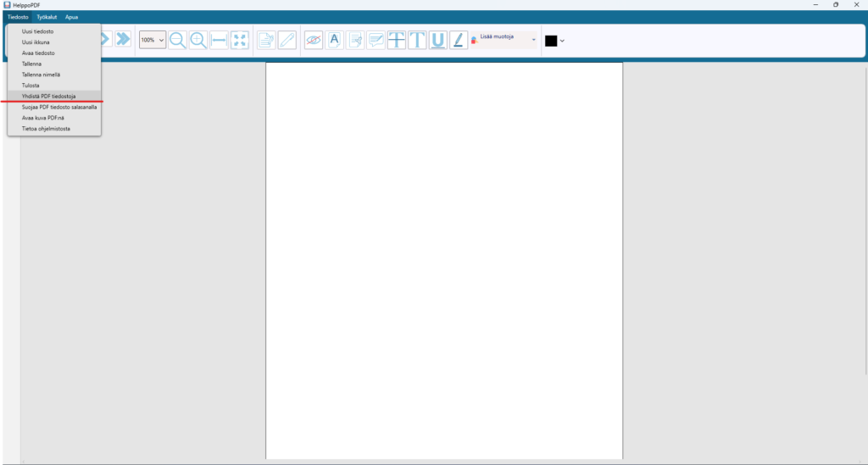Minimize the HelppoPDF window
The image size is (868, 465).
pyautogui.click(x=815, y=5)
